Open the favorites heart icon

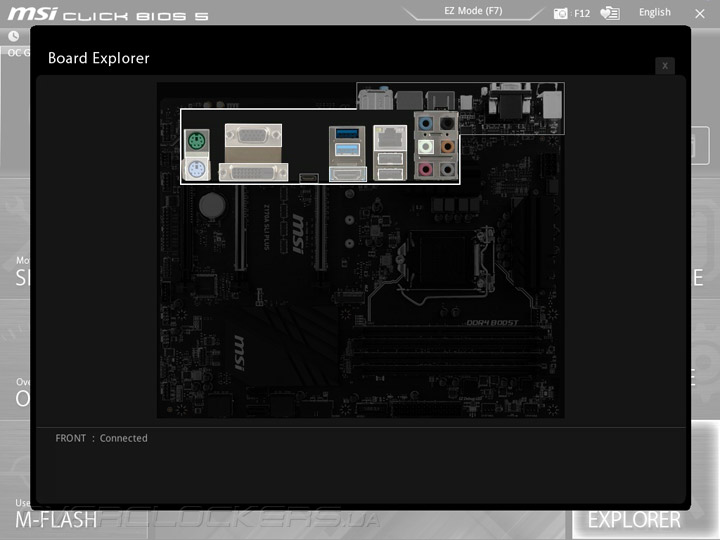click(x=610, y=13)
